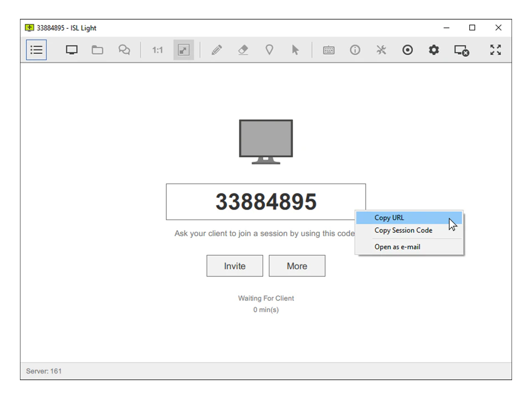Select the pencil drawing tool
532x399 pixels.
pos(217,50)
